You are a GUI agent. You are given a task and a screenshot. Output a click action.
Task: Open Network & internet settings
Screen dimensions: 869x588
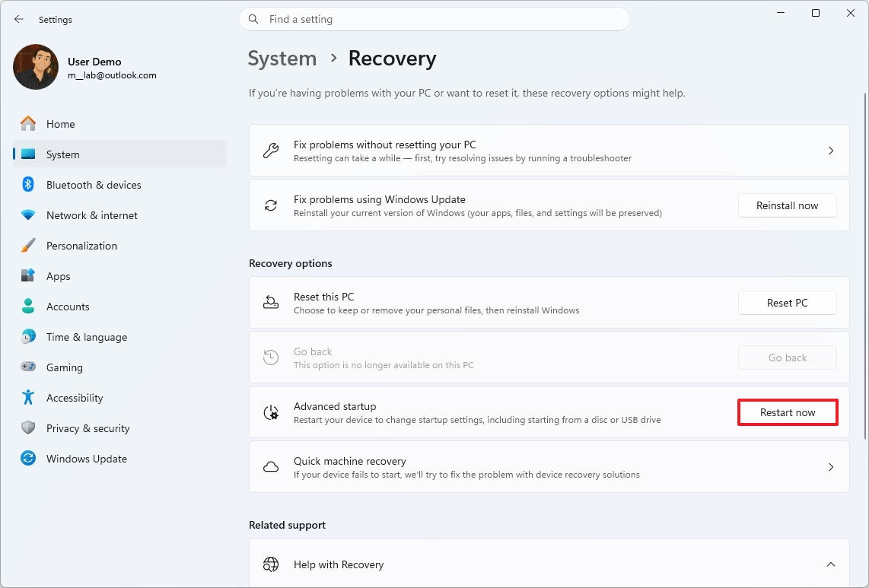tap(91, 215)
